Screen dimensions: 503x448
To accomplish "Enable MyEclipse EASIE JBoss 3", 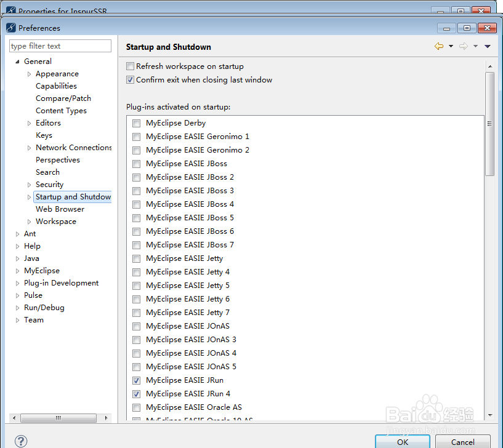I will pos(136,191).
